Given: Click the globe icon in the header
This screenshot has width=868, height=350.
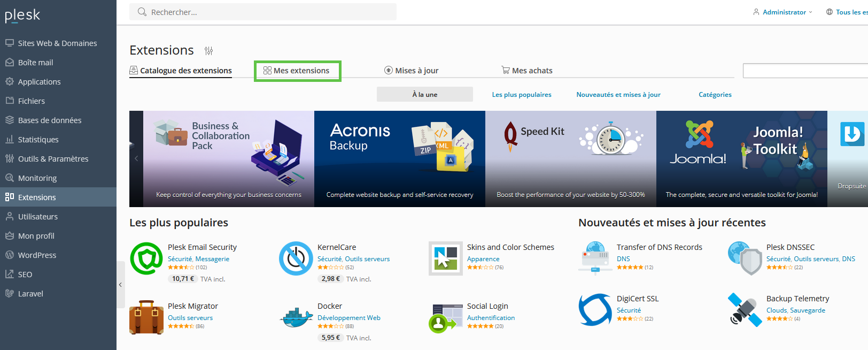Looking at the screenshot, I should [830, 12].
